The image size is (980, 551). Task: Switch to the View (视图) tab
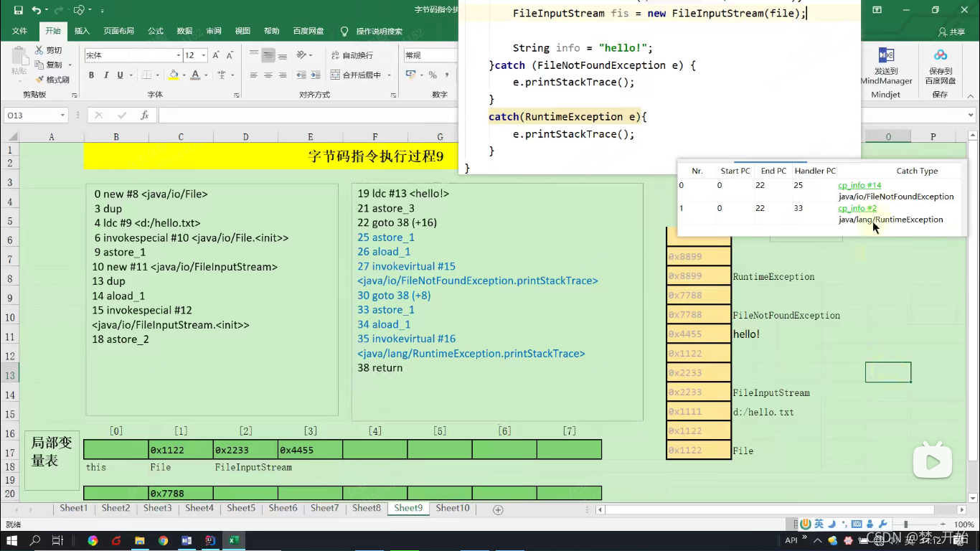point(242,31)
